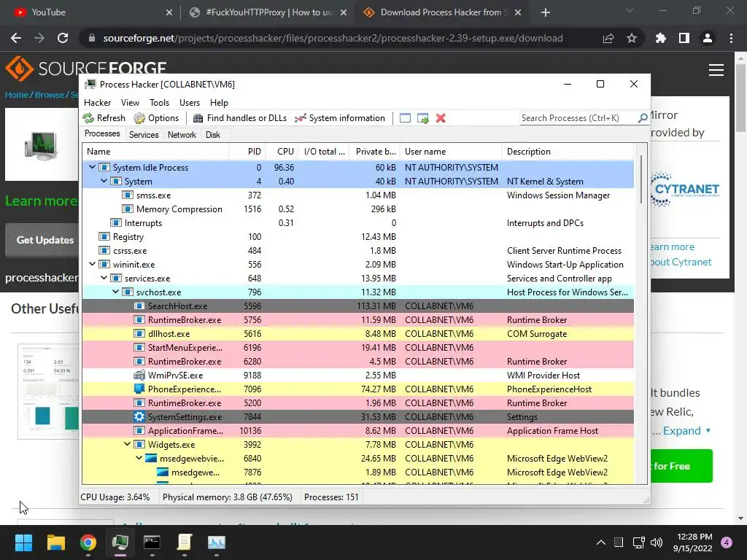Image resolution: width=747 pixels, height=560 pixels.
Task: Click the Process Hacker title bar icon
Action: tap(90, 85)
